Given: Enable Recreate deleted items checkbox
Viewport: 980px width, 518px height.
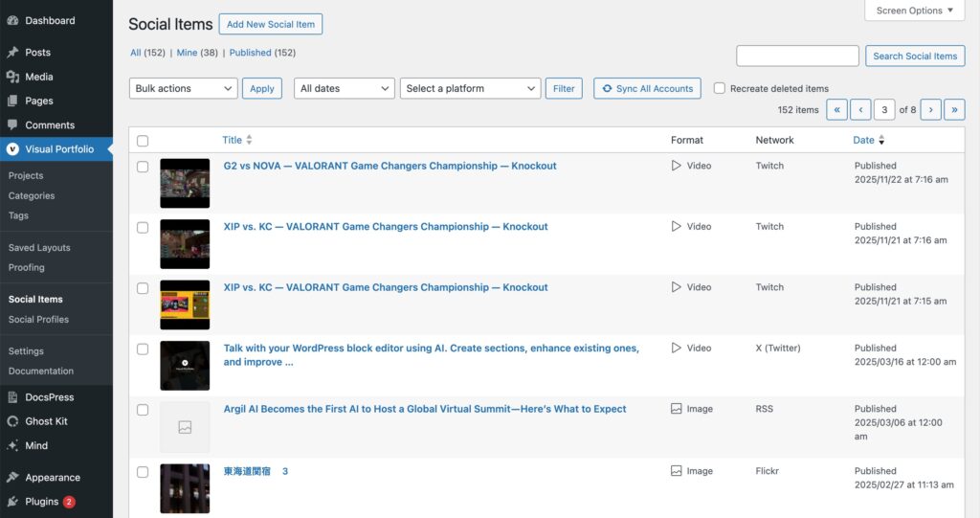Looking at the screenshot, I should click(x=720, y=88).
